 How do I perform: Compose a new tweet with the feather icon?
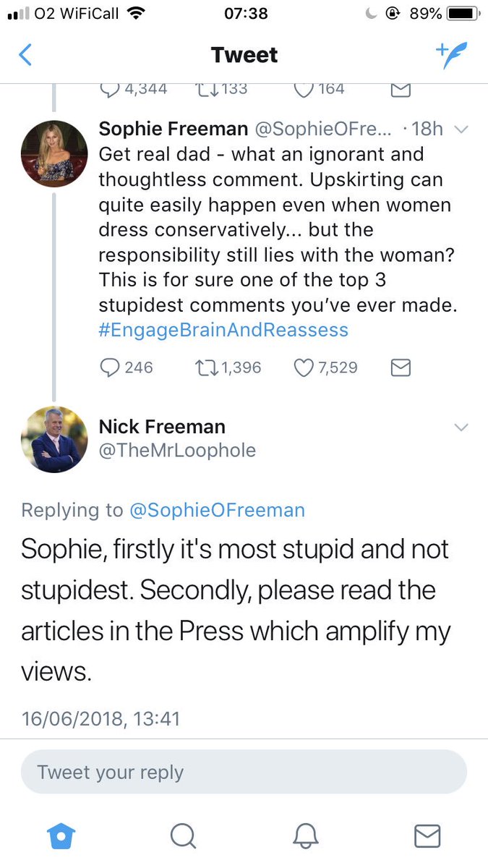(x=451, y=55)
